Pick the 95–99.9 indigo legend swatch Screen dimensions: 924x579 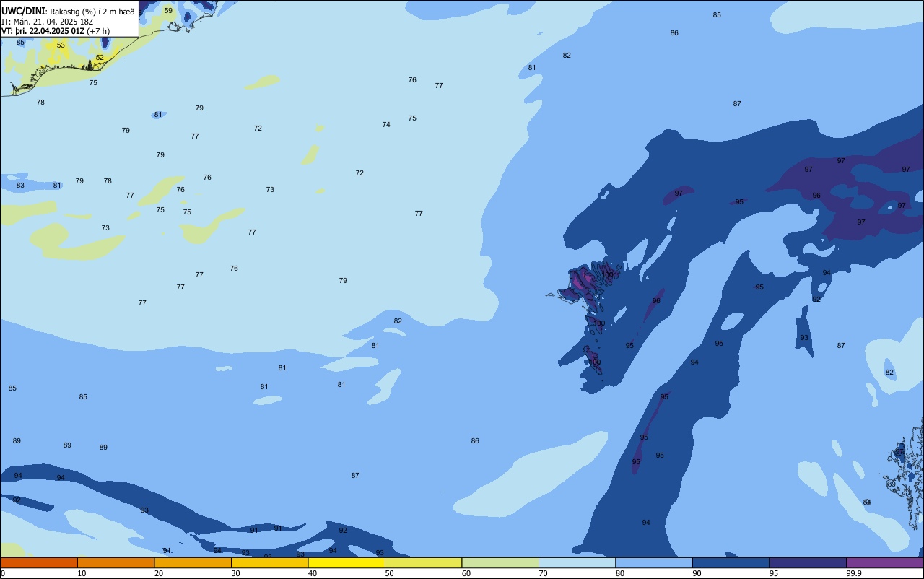point(808,562)
